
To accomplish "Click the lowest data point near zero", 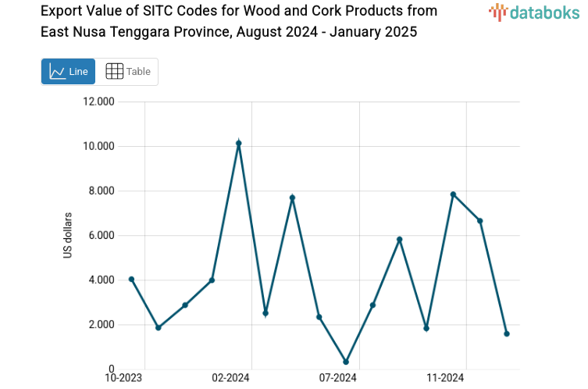I will 346,362.
